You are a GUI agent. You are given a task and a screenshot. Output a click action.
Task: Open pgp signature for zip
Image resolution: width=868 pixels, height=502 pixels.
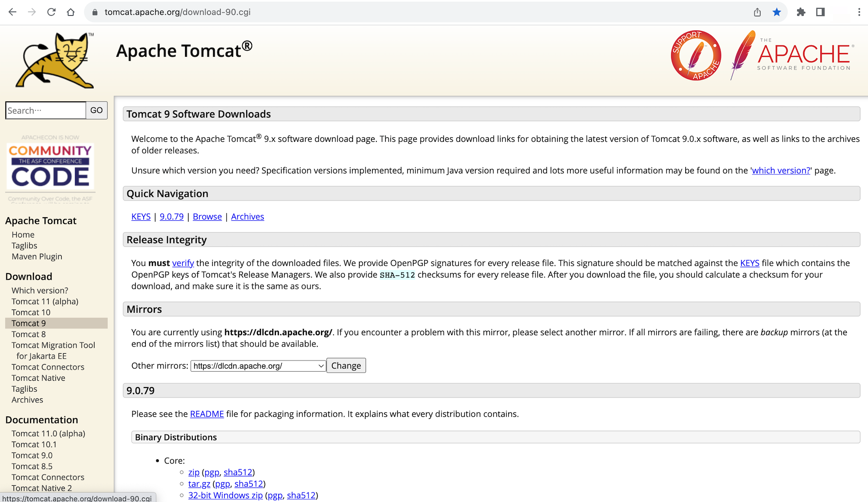pos(212,472)
